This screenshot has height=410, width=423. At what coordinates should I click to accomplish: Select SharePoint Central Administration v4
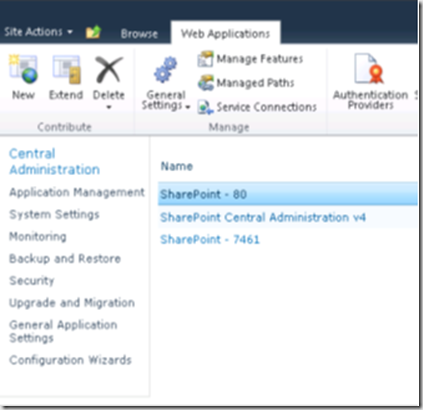pos(263,217)
